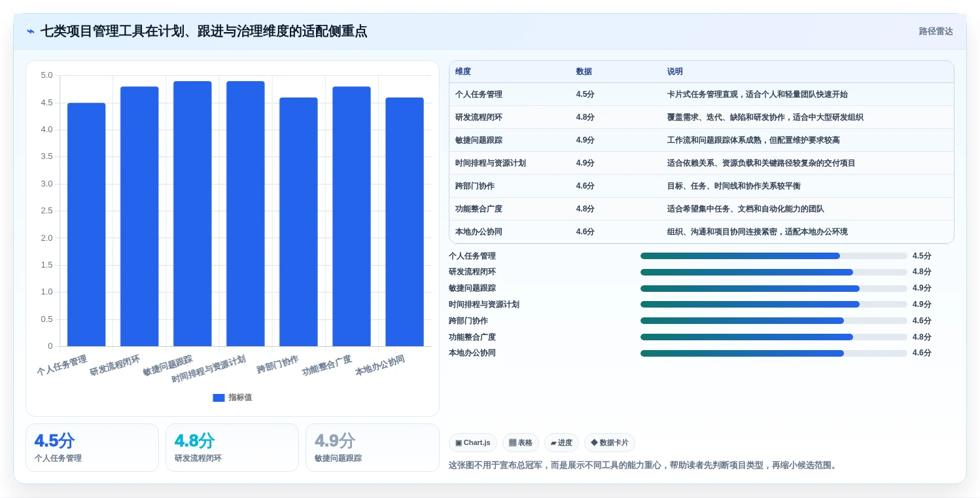
Task: Click the 研发流程闭环 bar in the chart
Action: pos(139,217)
